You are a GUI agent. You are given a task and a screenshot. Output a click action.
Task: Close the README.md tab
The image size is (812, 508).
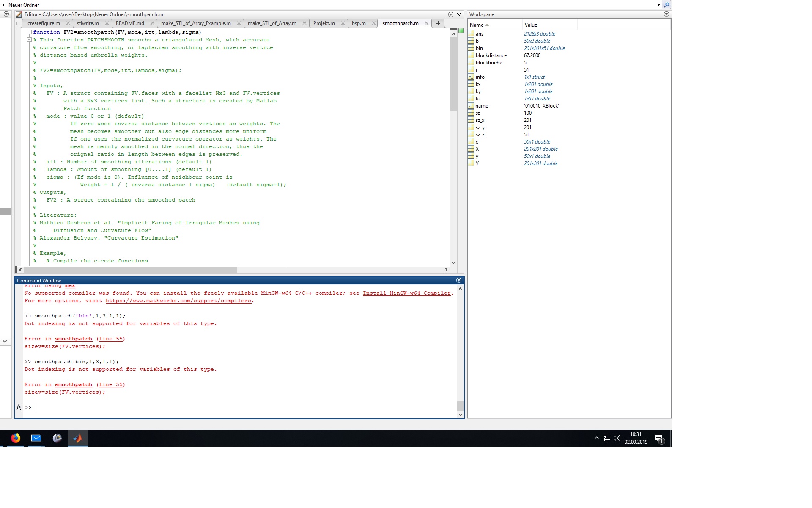point(152,23)
